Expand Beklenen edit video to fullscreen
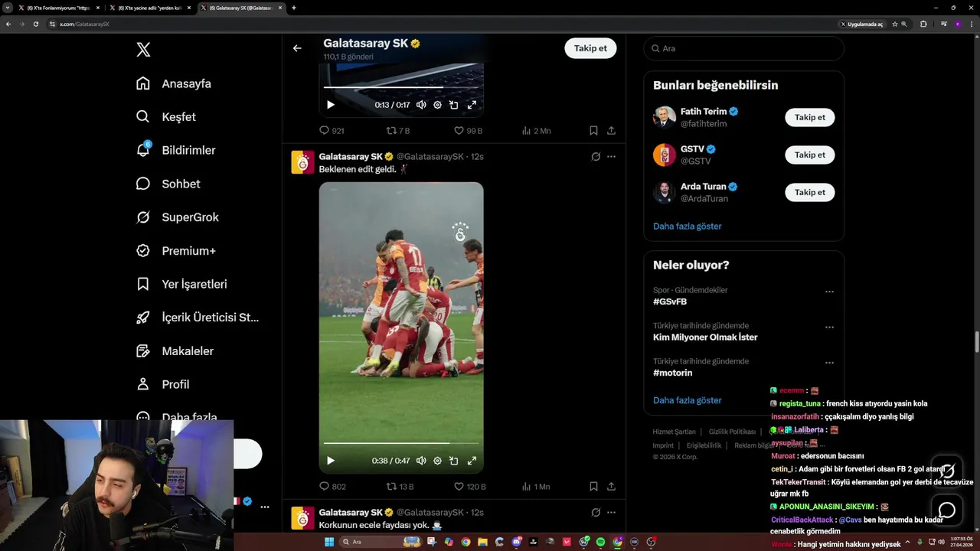 pos(472,461)
